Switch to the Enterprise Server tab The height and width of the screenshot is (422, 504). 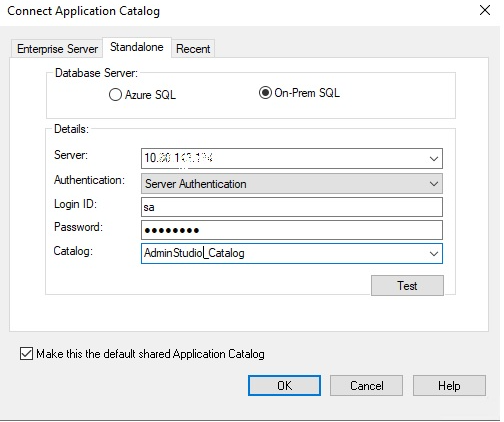[57, 49]
